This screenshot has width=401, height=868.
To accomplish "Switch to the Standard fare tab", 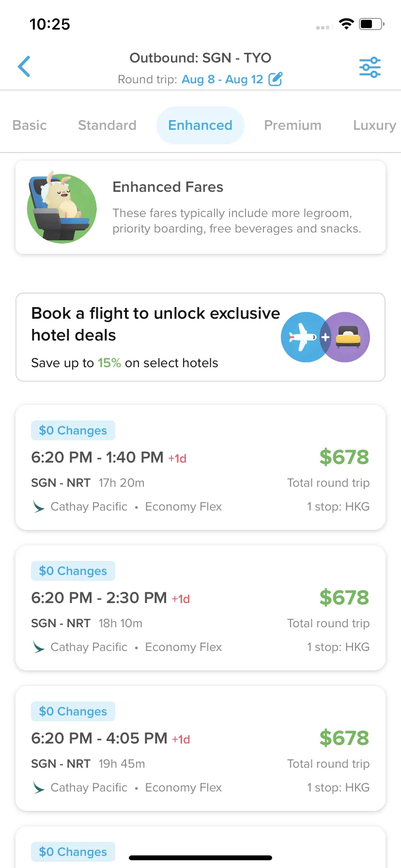I will (x=107, y=125).
